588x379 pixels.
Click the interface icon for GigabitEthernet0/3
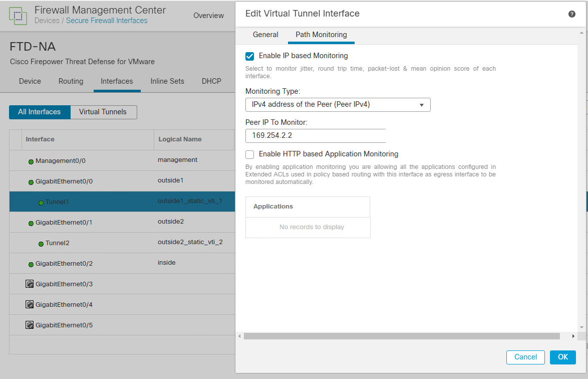30,284
